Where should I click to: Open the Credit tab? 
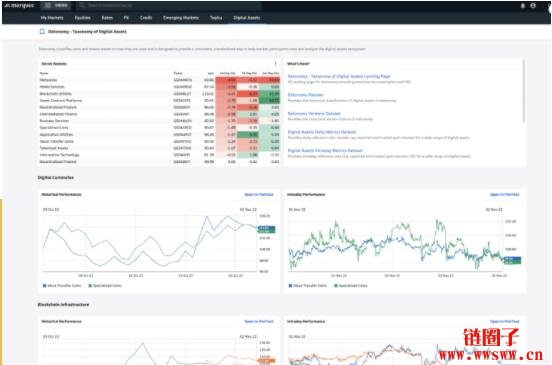point(146,18)
